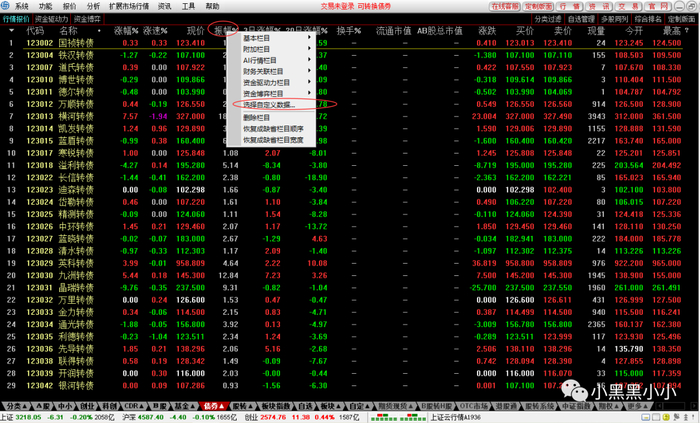The image size is (700, 423).
Task: Click the 在线客服 button
Action: click(505, 6)
